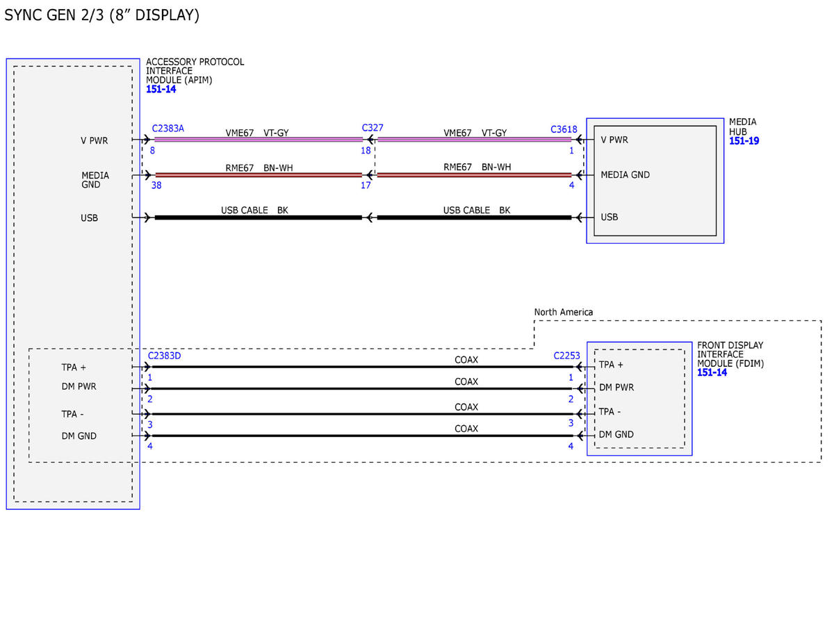Select the C2253 connector label
The image size is (834, 644).
[566, 356]
